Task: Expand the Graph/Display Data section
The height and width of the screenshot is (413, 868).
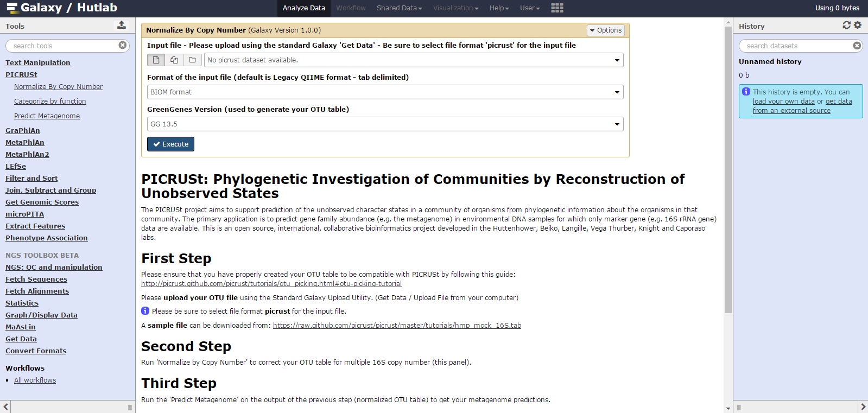Action: [x=41, y=315]
